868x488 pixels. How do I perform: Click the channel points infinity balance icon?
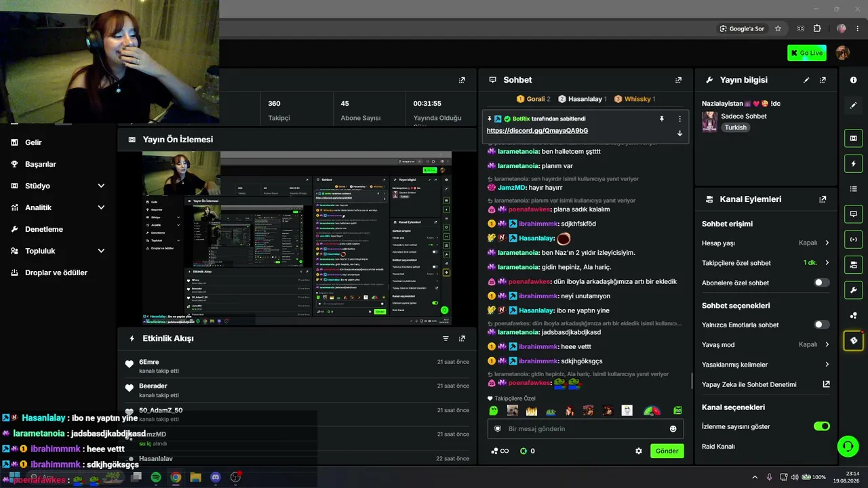(500, 451)
